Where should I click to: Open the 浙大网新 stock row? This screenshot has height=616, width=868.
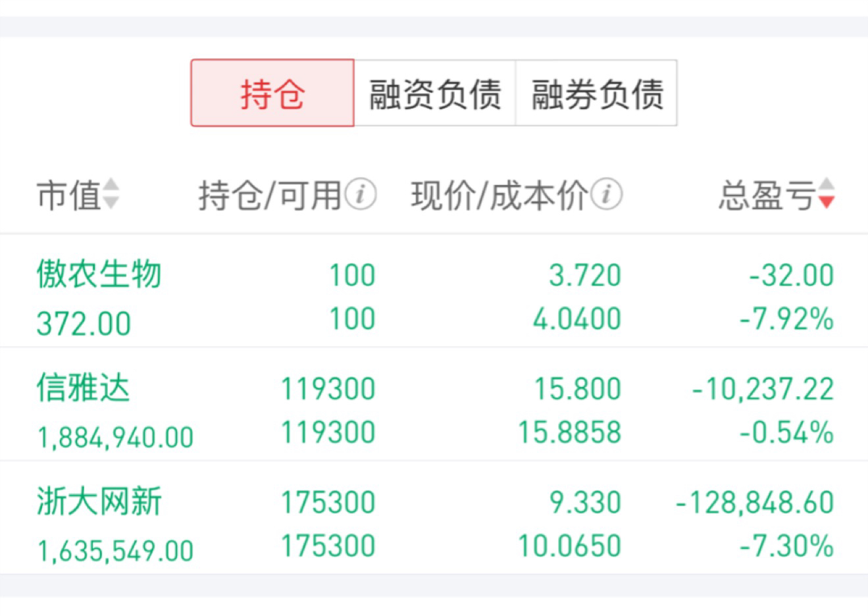point(434,518)
